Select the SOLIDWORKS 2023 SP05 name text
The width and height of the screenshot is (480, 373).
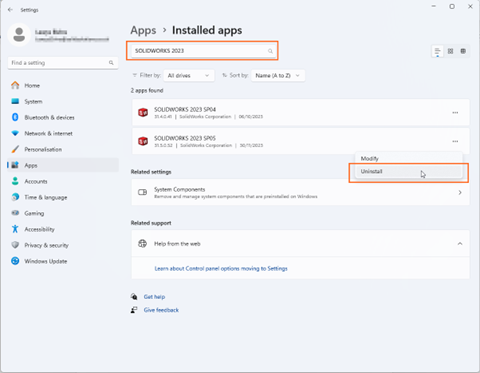[x=185, y=138]
